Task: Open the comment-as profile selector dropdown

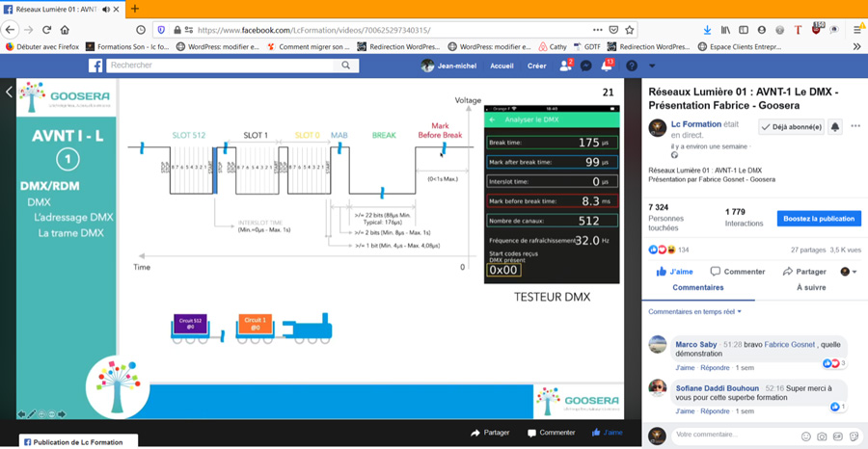Action: tap(849, 272)
